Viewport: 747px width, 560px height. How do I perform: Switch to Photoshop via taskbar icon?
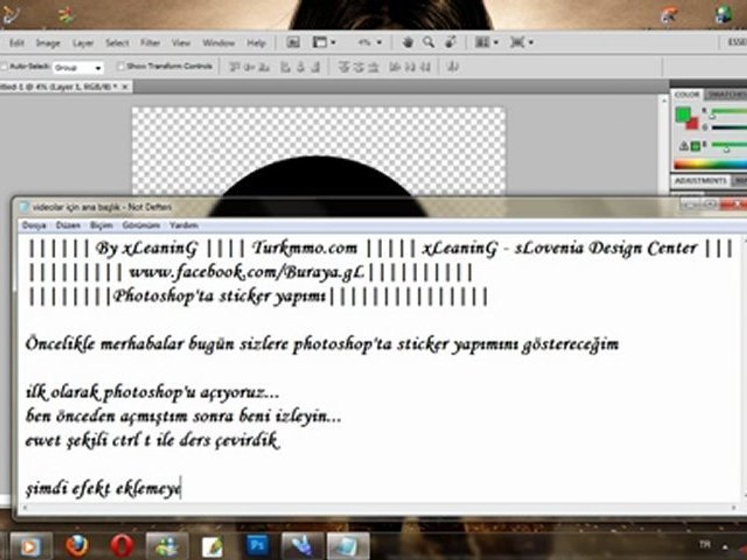tap(257, 545)
